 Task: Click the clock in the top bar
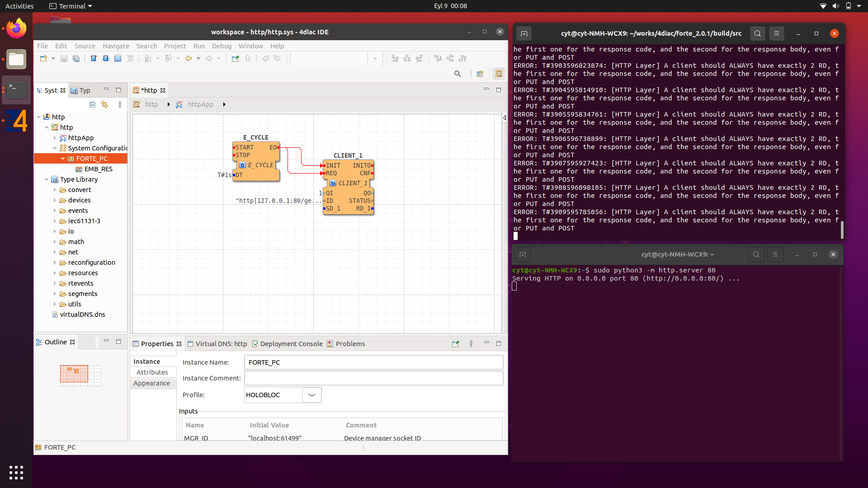pyautogui.click(x=450, y=6)
